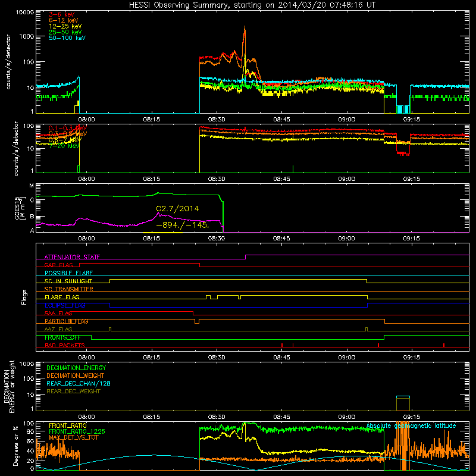Screen dimensions: 476x476
Task: Select the orange 6-12 keV legend label
Action: pyautogui.click(x=64, y=20)
